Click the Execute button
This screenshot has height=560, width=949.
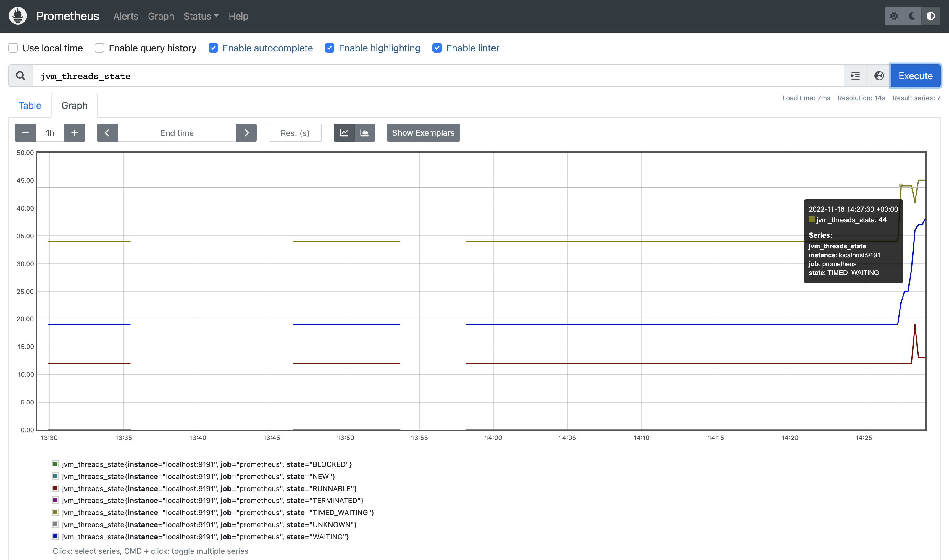[915, 75]
